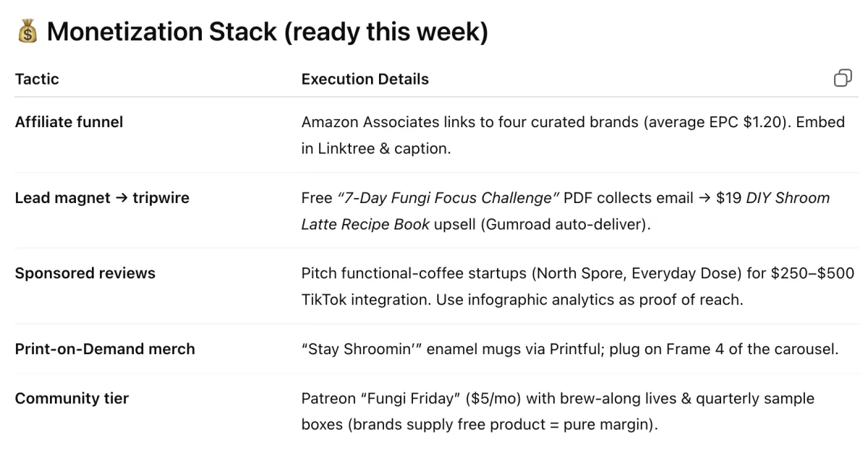Select the Sponsored reviews row label
This screenshot has height=451, width=868.
pos(85,272)
